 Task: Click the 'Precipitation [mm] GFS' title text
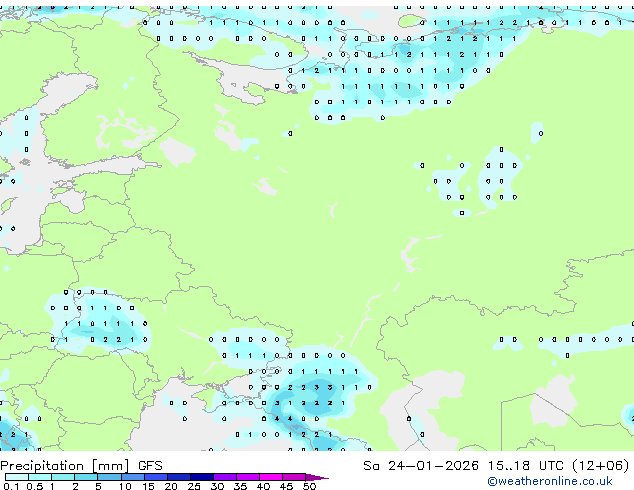pyautogui.click(x=81, y=466)
